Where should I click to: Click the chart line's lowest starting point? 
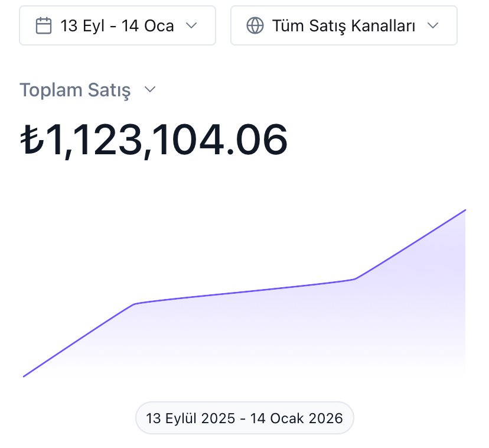coord(24,376)
